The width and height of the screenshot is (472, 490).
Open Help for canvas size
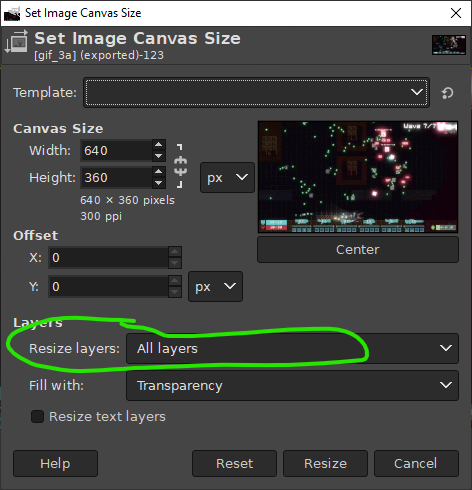55,463
